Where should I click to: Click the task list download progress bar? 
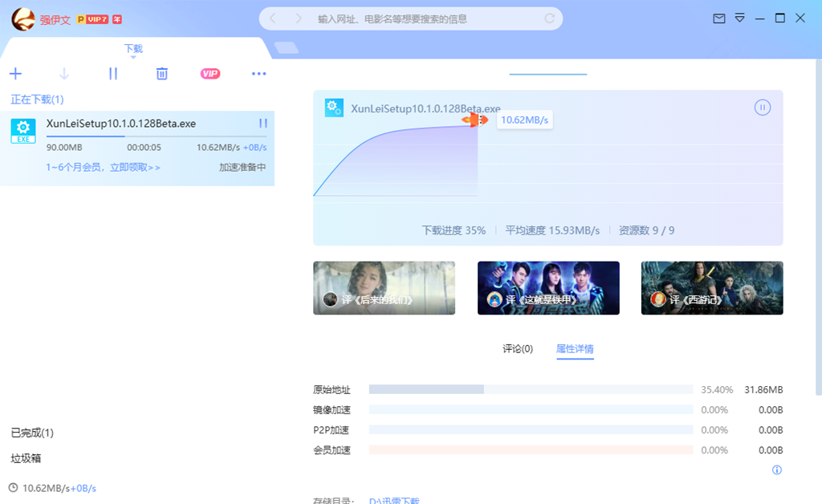(x=157, y=136)
